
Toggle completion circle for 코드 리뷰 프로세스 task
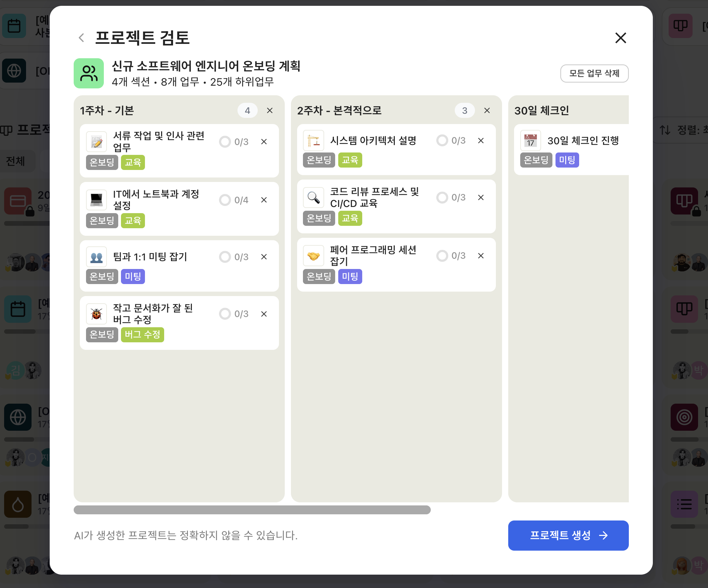[x=442, y=197]
